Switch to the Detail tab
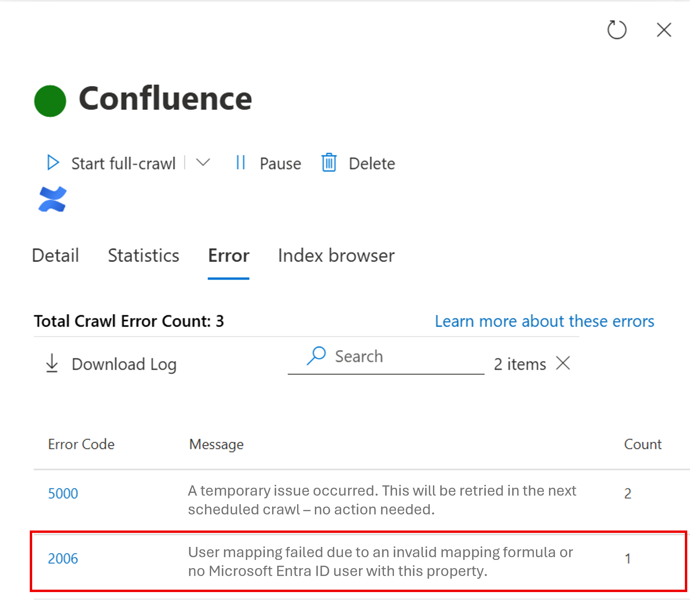Screen dimensions: 690x616 pos(56,255)
